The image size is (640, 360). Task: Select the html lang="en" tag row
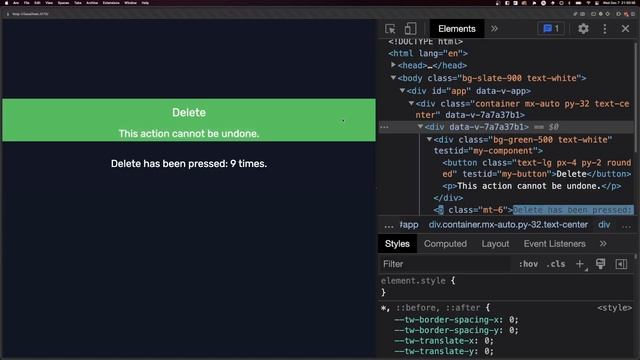click(428, 53)
